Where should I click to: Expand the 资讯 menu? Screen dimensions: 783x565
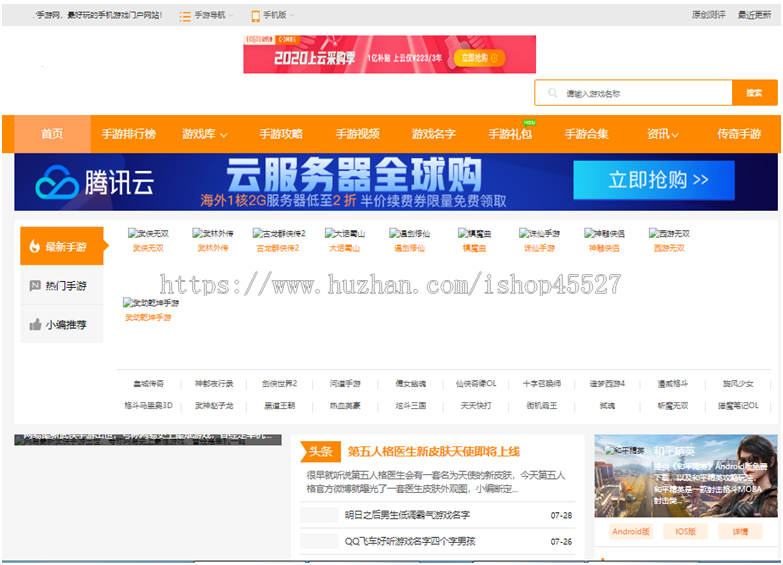pos(663,134)
